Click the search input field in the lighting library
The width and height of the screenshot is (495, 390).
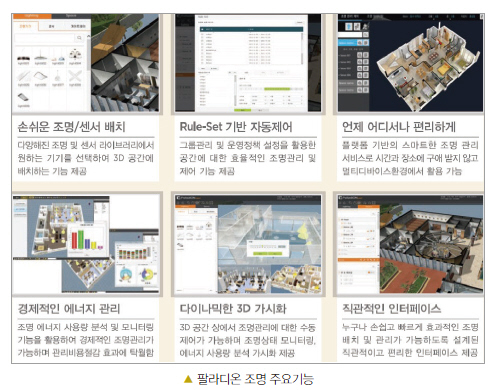tap(45, 38)
